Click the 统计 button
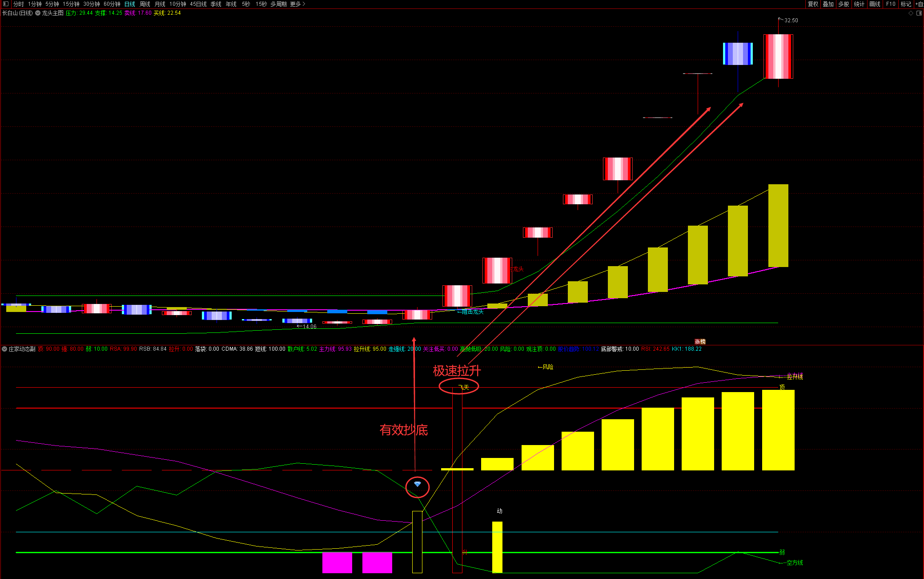The image size is (924, 579). pos(859,4)
